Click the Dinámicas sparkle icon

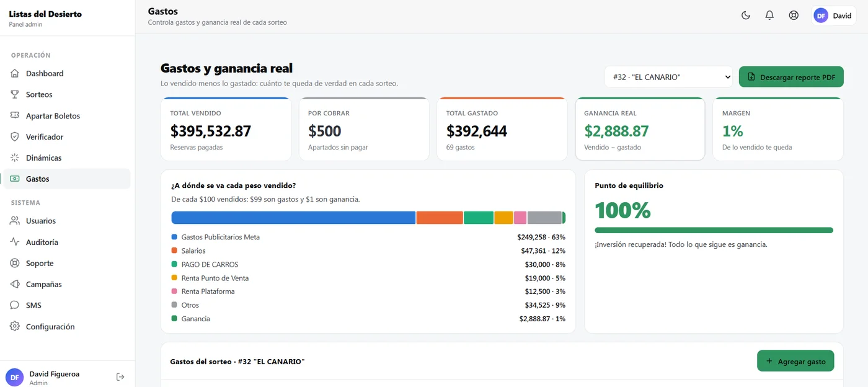15,158
